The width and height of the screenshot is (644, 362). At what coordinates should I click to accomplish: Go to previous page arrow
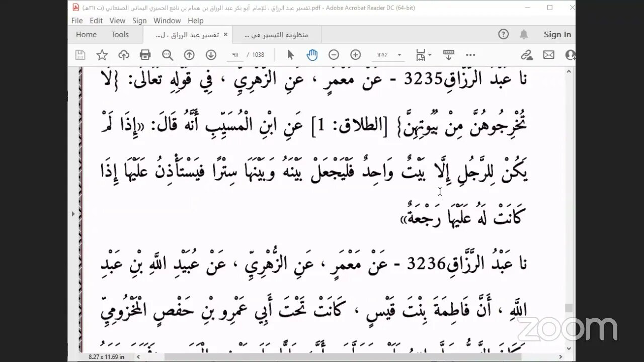(x=189, y=55)
